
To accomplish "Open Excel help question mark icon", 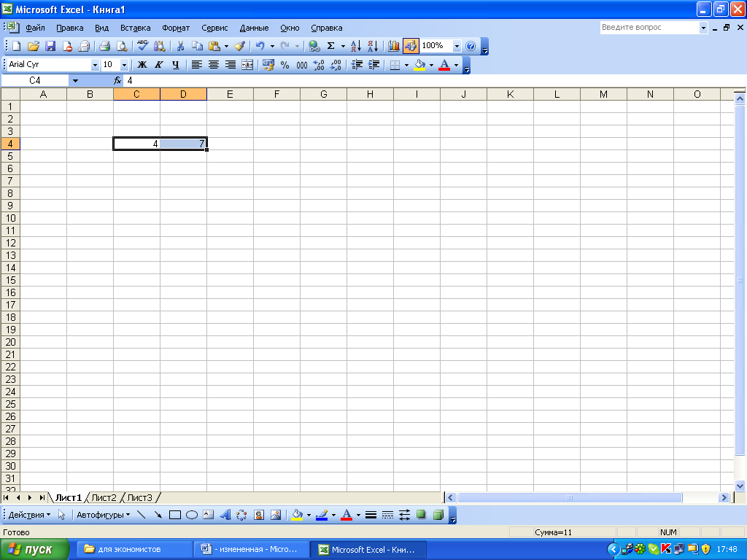I will coord(471,46).
